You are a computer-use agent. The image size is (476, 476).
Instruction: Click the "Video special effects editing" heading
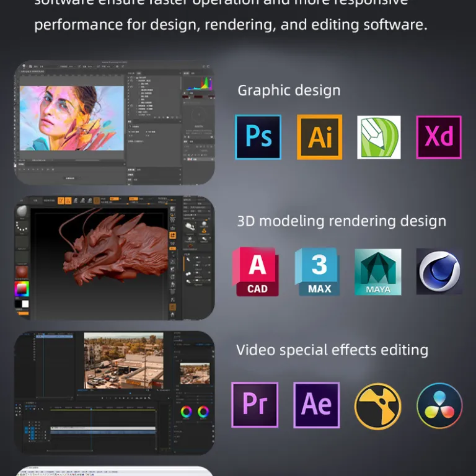tap(332, 350)
